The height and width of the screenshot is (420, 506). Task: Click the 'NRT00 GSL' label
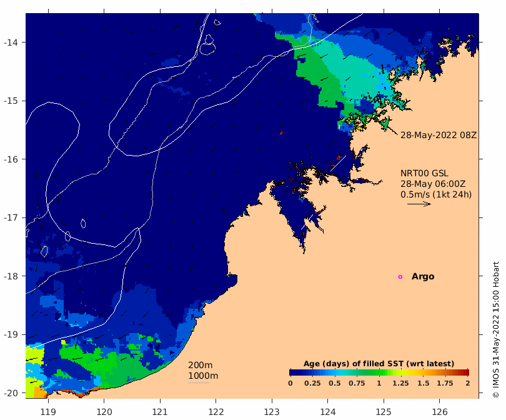(424, 173)
